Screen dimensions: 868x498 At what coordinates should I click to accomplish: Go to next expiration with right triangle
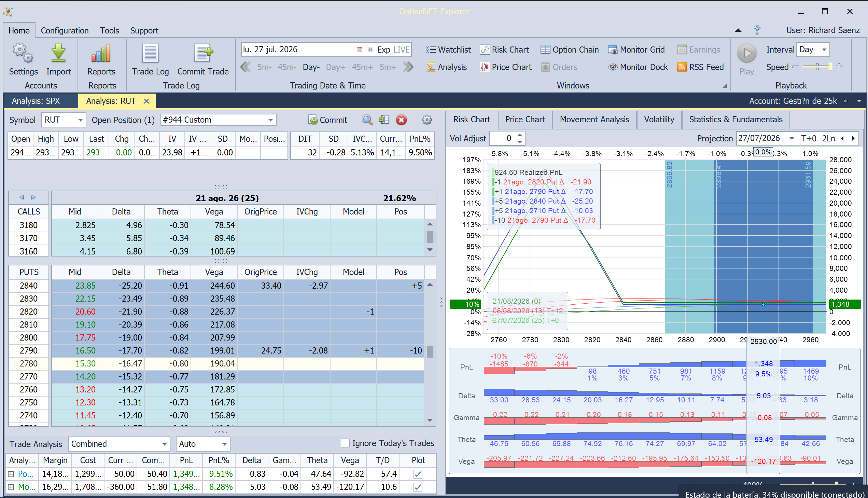tap(33, 197)
